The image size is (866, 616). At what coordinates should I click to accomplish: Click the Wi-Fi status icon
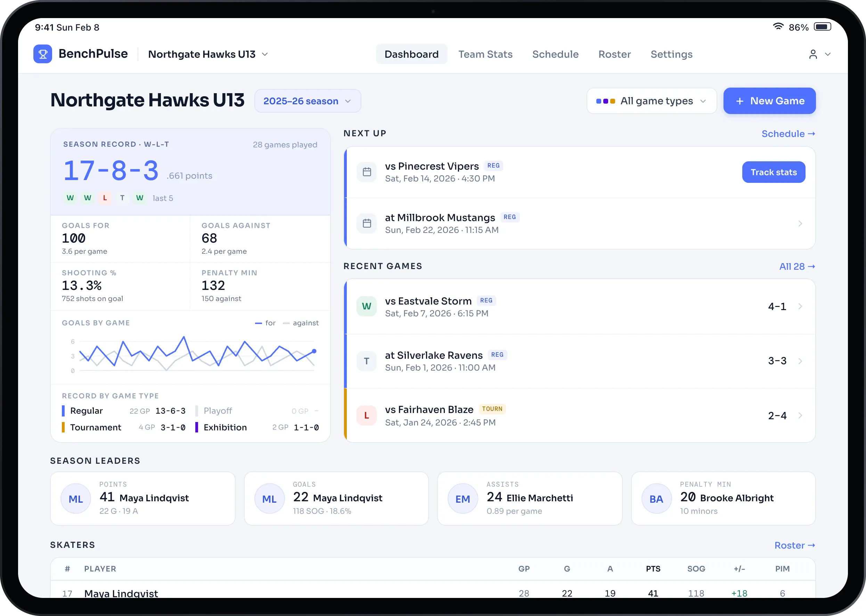[778, 26]
